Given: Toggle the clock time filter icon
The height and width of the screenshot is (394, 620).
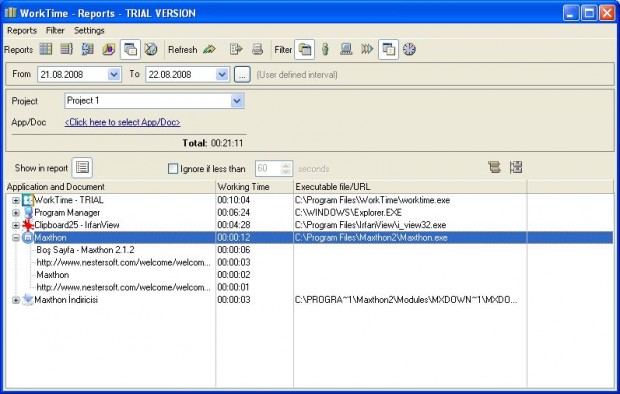Looking at the screenshot, I should (409, 49).
